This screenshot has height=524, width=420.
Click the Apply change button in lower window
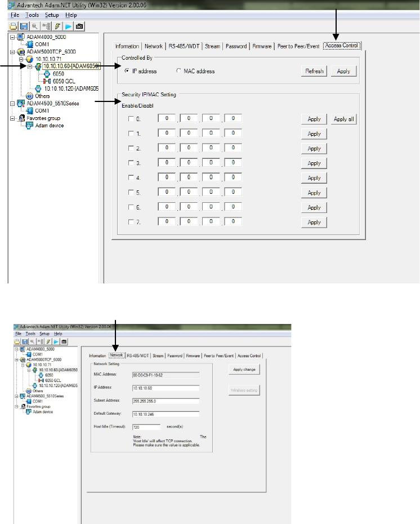(244, 369)
